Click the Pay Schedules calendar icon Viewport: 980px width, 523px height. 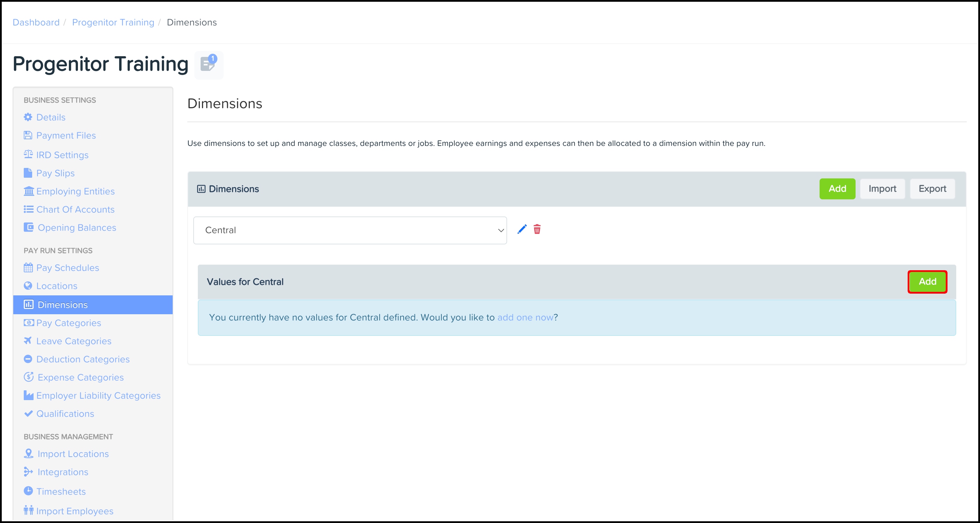[x=28, y=267]
